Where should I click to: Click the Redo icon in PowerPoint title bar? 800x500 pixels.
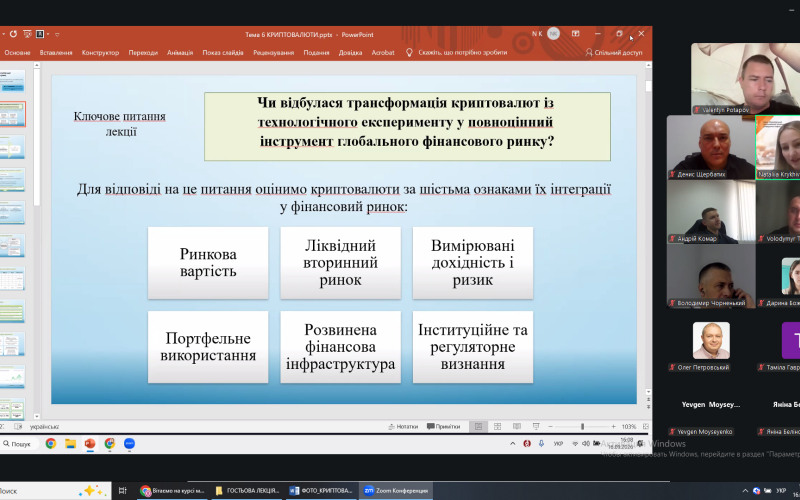(13, 34)
